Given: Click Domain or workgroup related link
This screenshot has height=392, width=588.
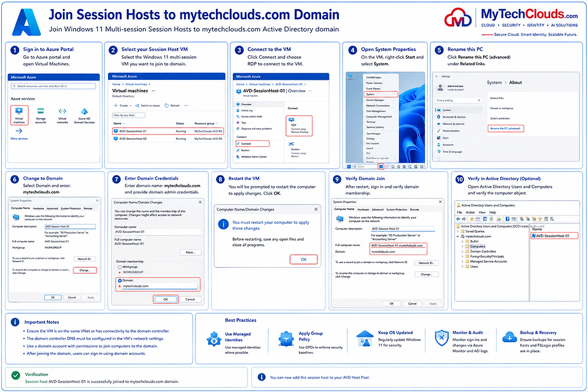Looking at the screenshot, I should pyautogui.click(x=502, y=108).
